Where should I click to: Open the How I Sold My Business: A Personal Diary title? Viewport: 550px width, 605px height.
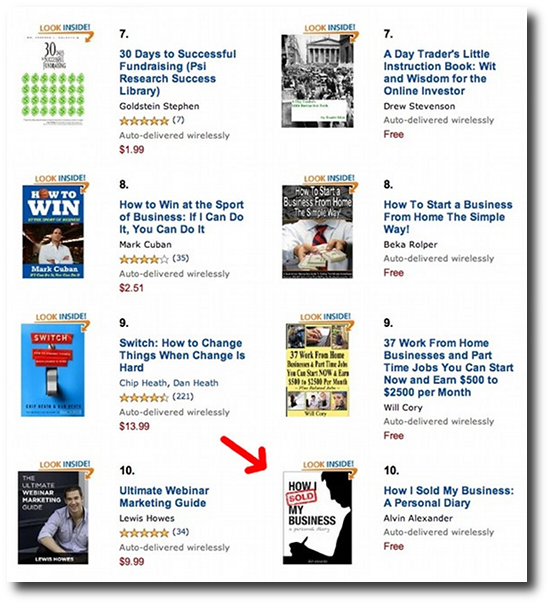point(448,497)
